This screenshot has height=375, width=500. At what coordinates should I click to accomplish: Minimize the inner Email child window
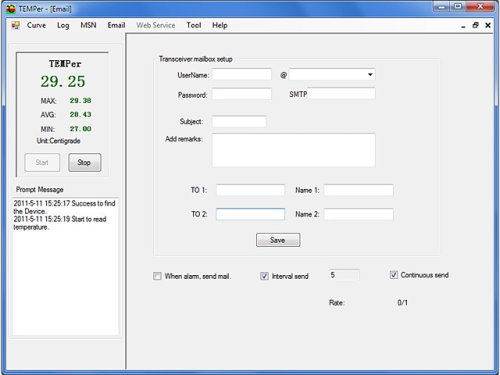(x=463, y=26)
